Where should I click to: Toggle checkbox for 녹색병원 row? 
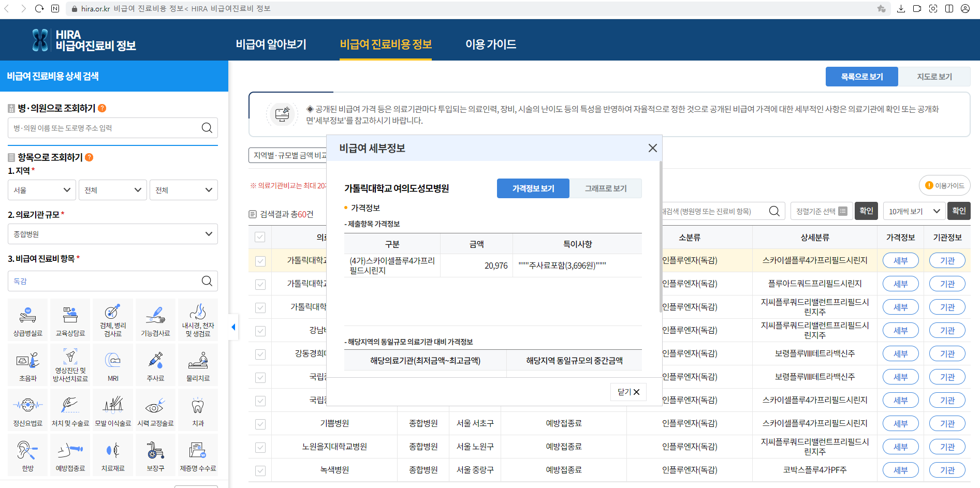(260, 470)
